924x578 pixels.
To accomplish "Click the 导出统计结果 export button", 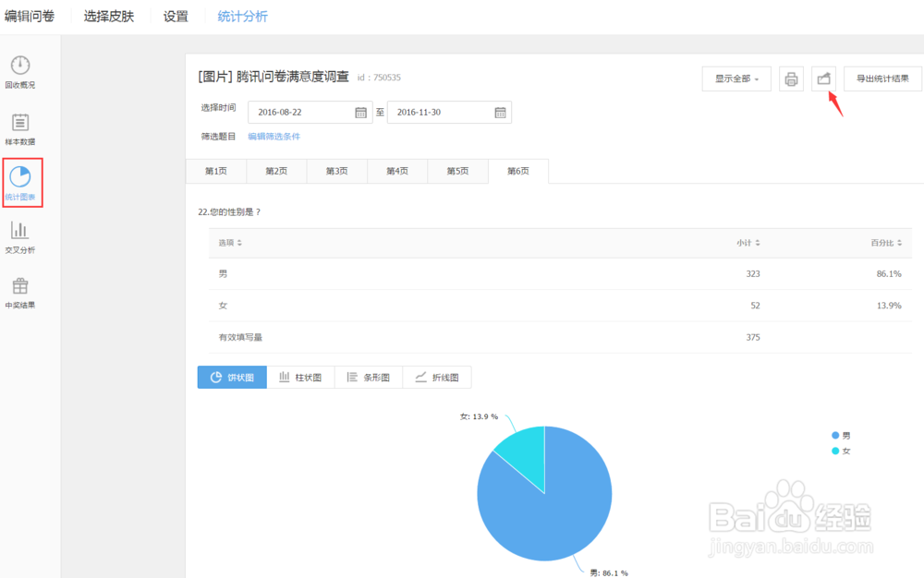I will click(x=882, y=78).
